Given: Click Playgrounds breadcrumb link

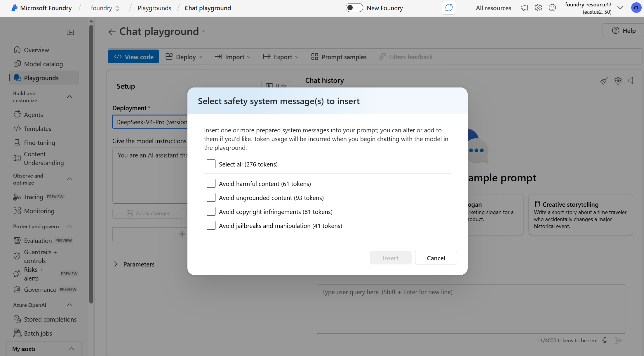Looking at the screenshot, I should point(154,8).
